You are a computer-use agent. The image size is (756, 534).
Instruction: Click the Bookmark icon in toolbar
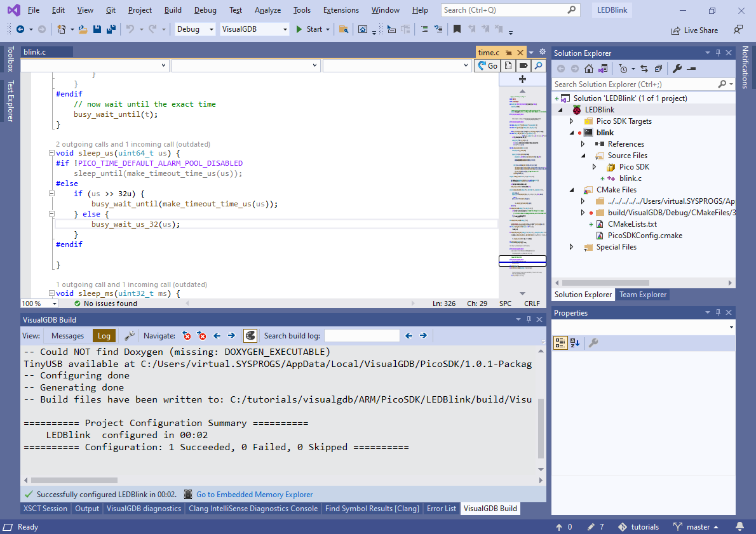coord(457,29)
